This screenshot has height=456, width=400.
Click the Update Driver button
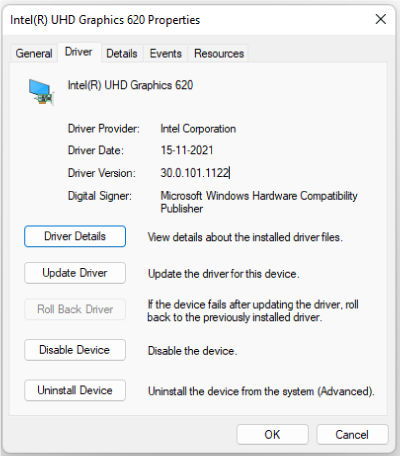coord(75,273)
